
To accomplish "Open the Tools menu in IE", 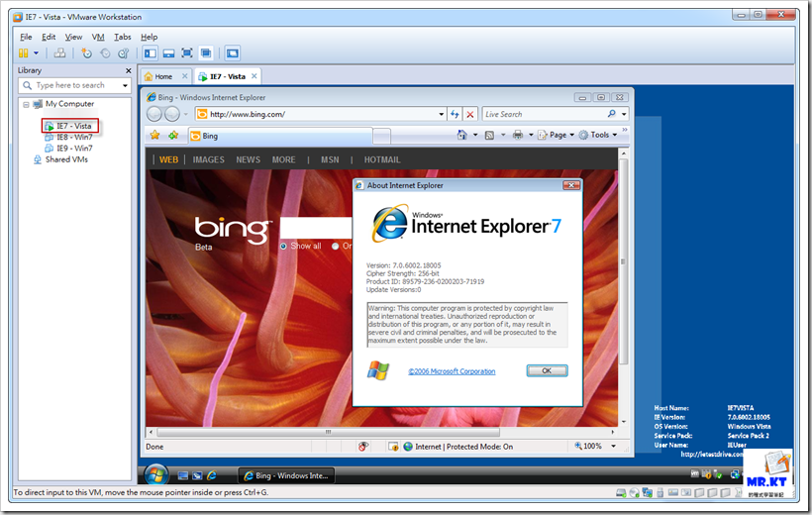I will (598, 135).
